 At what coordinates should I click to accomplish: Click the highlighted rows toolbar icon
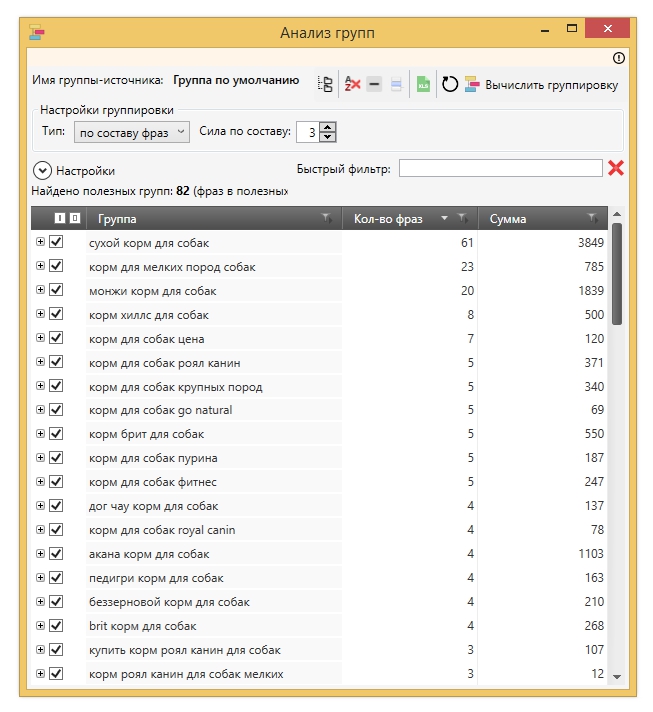pyautogui.click(x=396, y=84)
